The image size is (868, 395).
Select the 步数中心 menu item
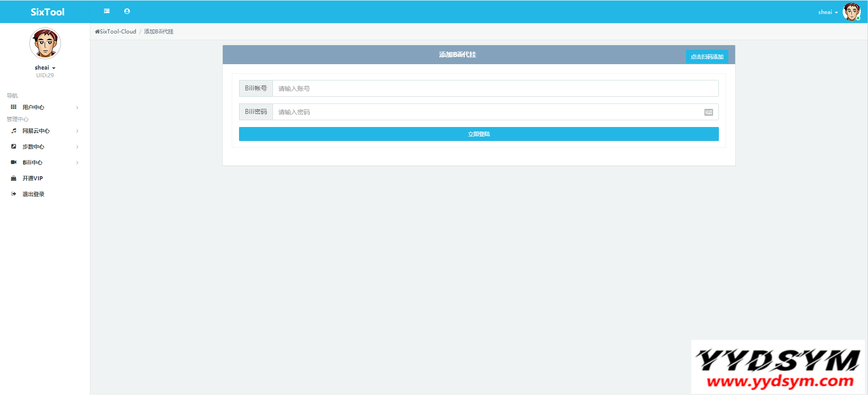(x=33, y=146)
